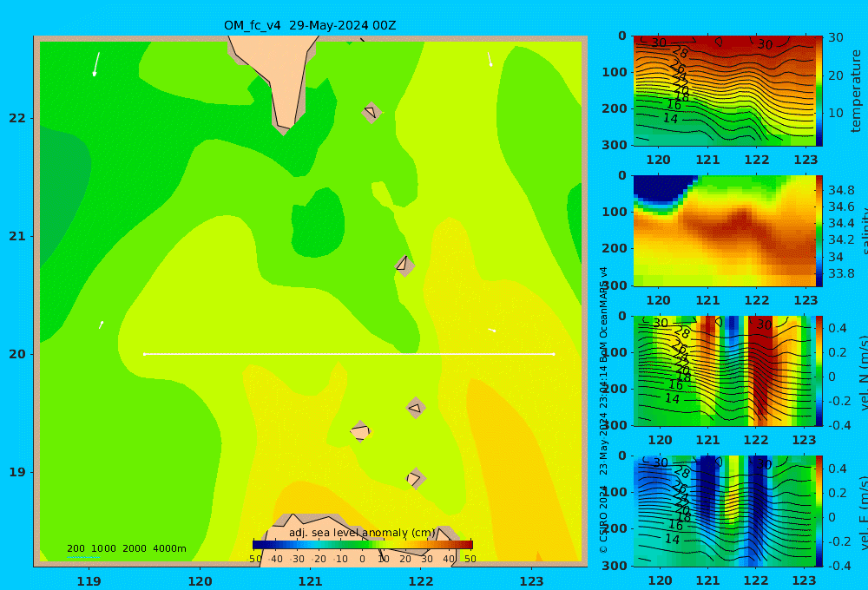The image size is (868, 590).
Task: Click the 0 tick on sea level color bar
Action: 362,559
